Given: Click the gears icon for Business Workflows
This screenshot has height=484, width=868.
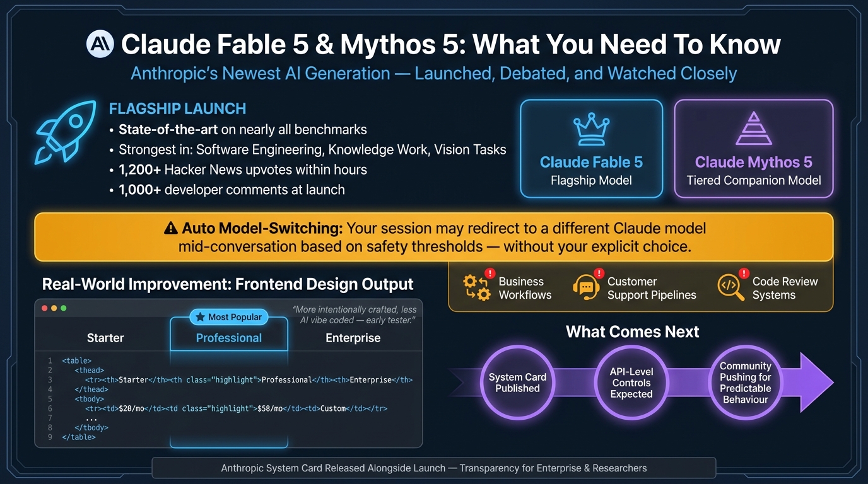Looking at the screenshot, I should (476, 288).
